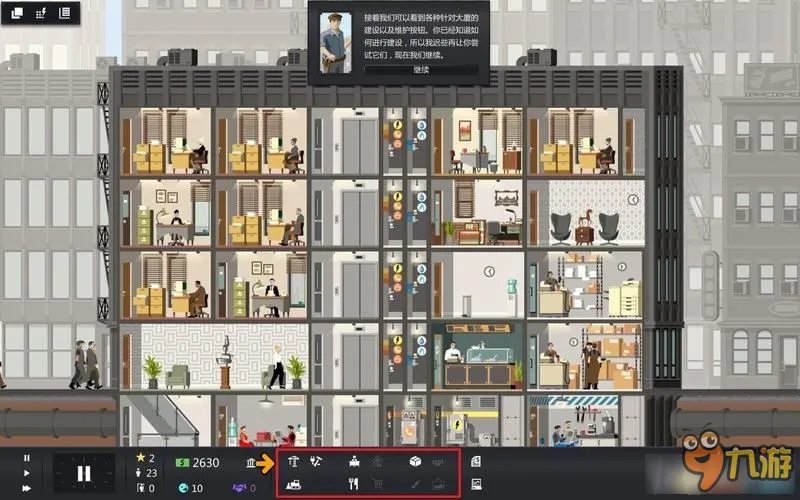Click the 继续 continue button
This screenshot has height=500, width=800.
coord(421,70)
